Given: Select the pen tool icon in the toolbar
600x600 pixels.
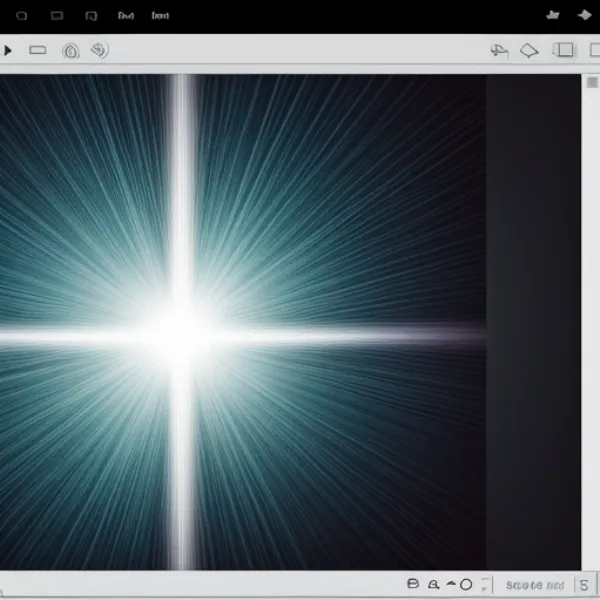Looking at the screenshot, I should 499,50.
